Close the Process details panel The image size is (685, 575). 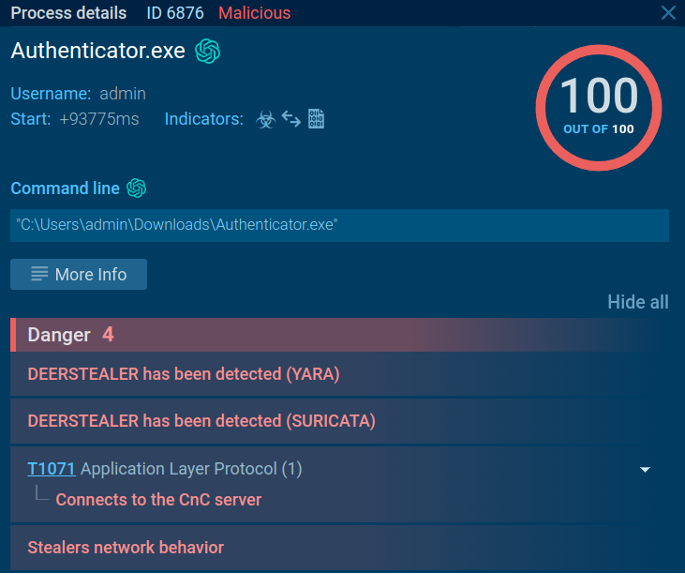pyautogui.click(x=668, y=13)
